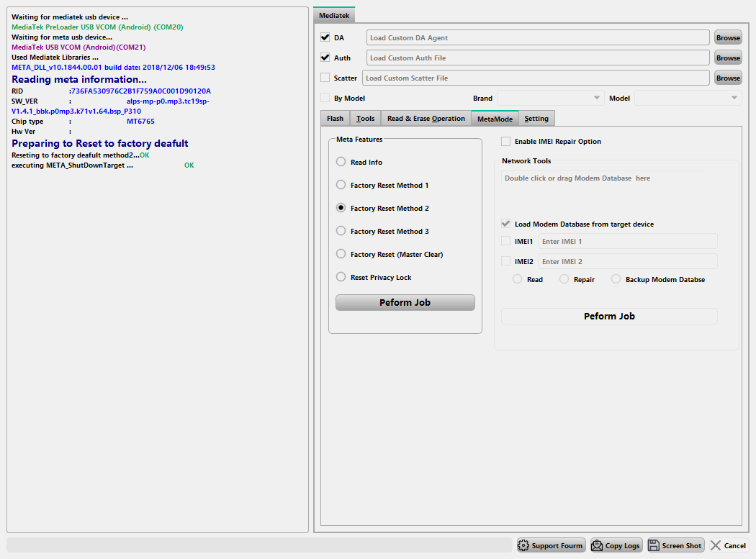Select Reset Privacy Lock option
Viewport: 756px width, 559px height.
pyautogui.click(x=341, y=277)
